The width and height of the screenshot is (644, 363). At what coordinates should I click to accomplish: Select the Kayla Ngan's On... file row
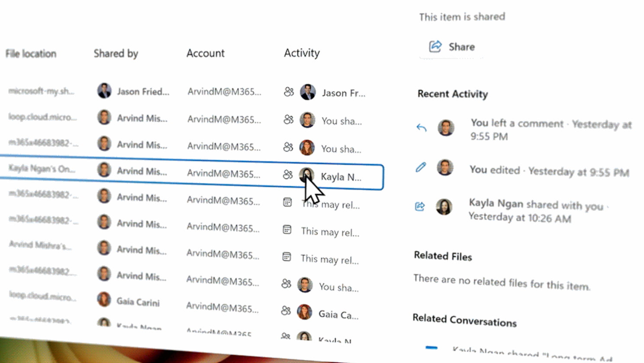point(192,172)
